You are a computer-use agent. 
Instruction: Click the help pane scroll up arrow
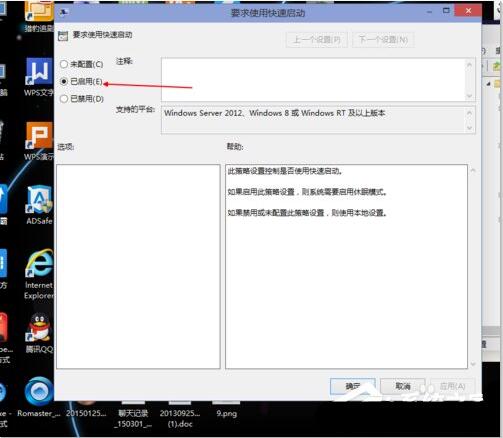(x=473, y=171)
